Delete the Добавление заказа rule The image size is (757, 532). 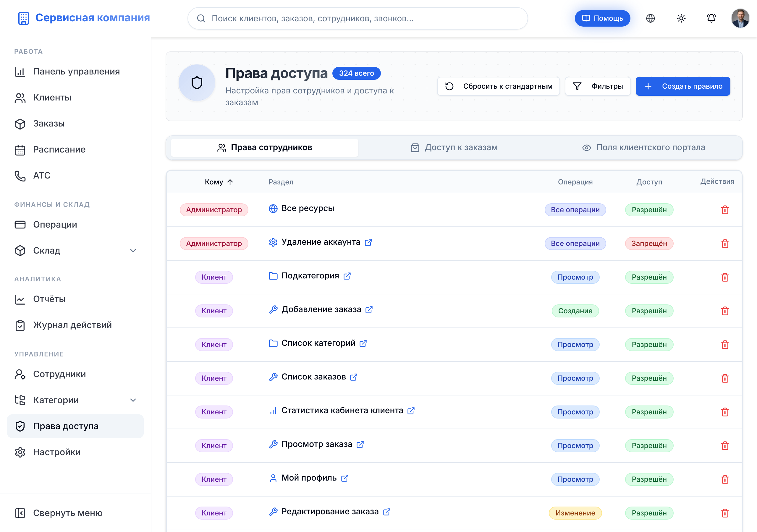[725, 311]
